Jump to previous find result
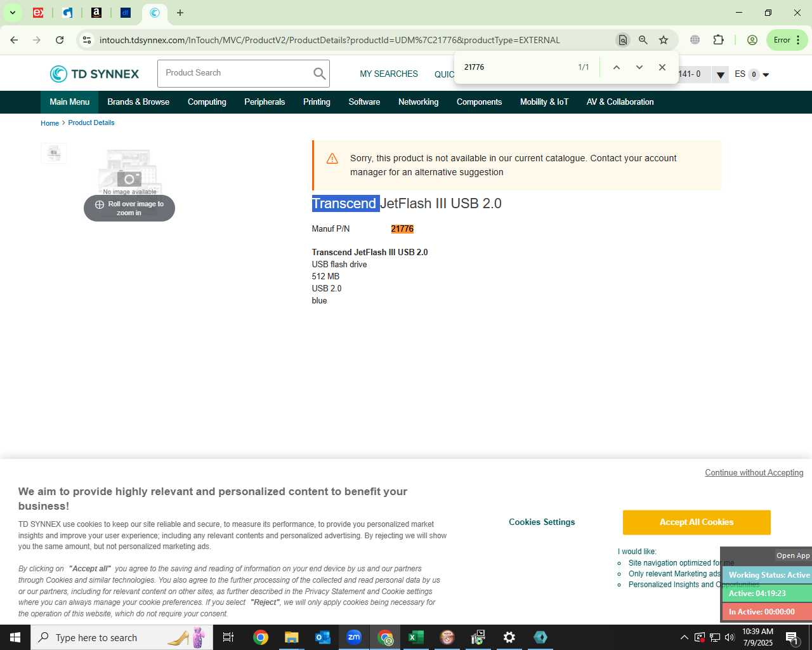Image resolution: width=812 pixels, height=650 pixels. (616, 67)
